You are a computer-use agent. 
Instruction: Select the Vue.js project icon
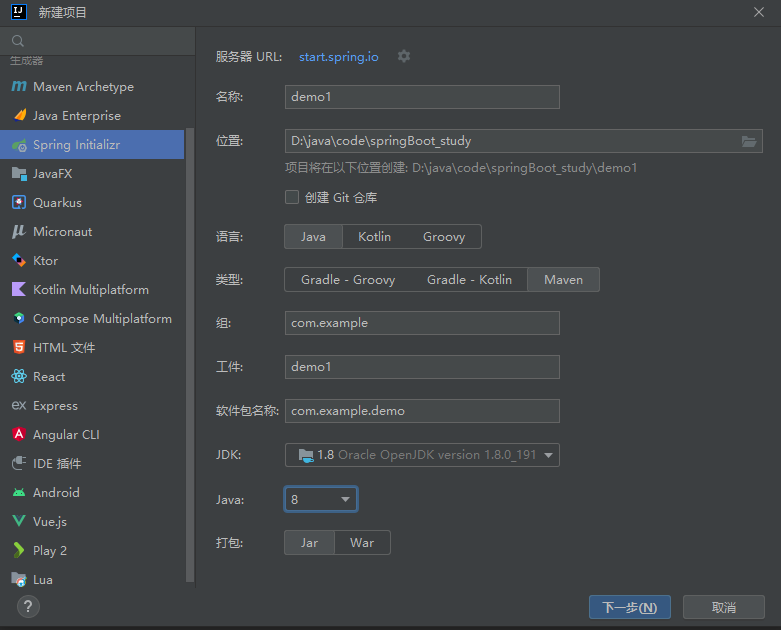[x=18, y=522]
